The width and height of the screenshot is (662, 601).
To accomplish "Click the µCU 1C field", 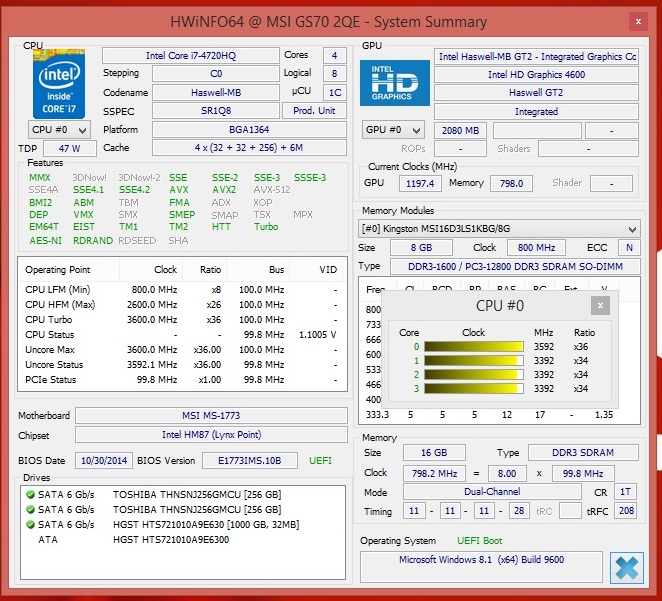I will (x=335, y=92).
